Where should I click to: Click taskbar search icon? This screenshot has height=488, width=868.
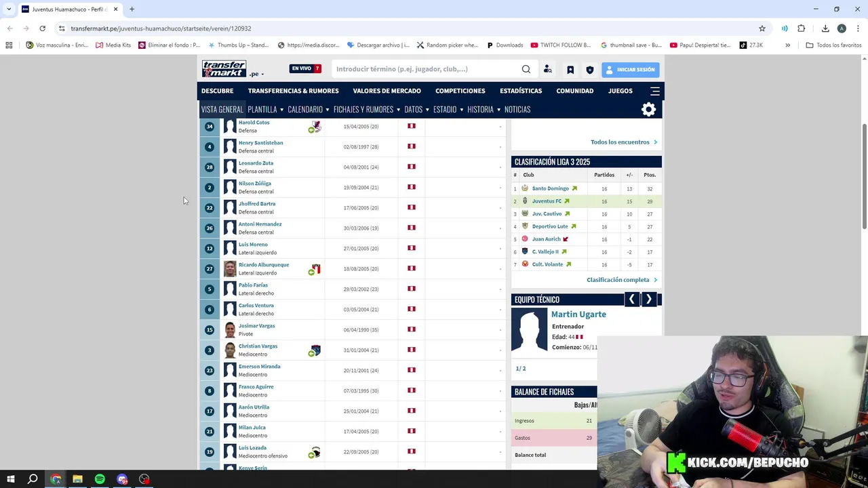point(33,479)
